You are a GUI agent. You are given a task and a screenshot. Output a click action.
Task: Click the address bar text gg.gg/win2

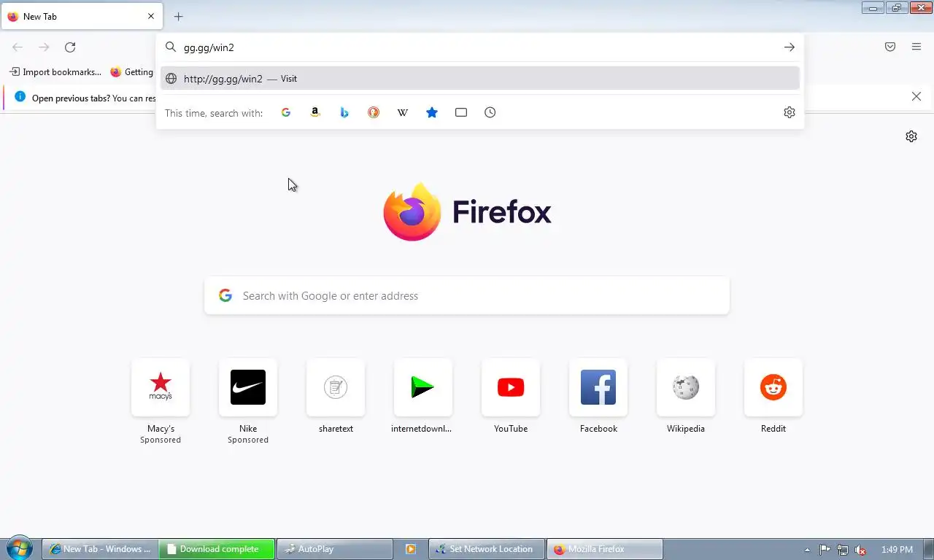[x=209, y=47]
